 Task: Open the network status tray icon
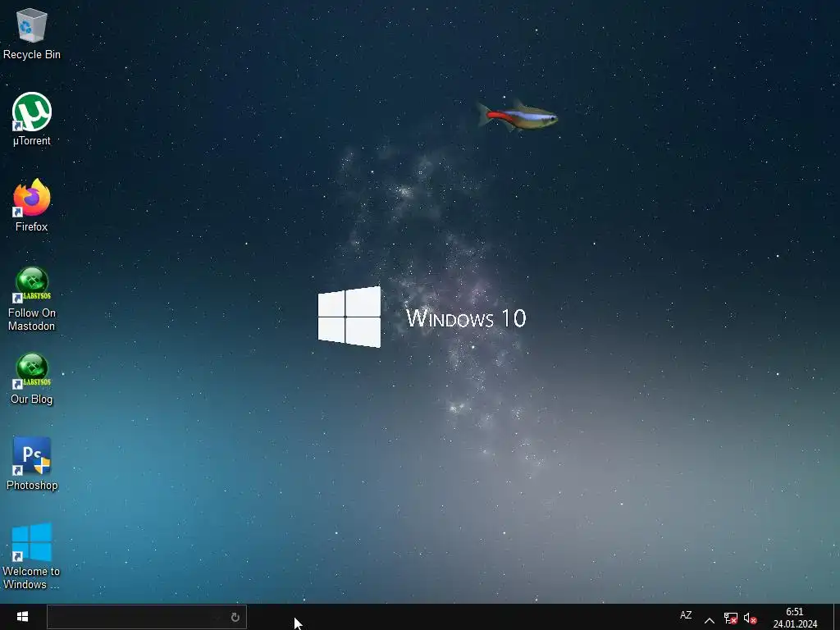coord(731,619)
